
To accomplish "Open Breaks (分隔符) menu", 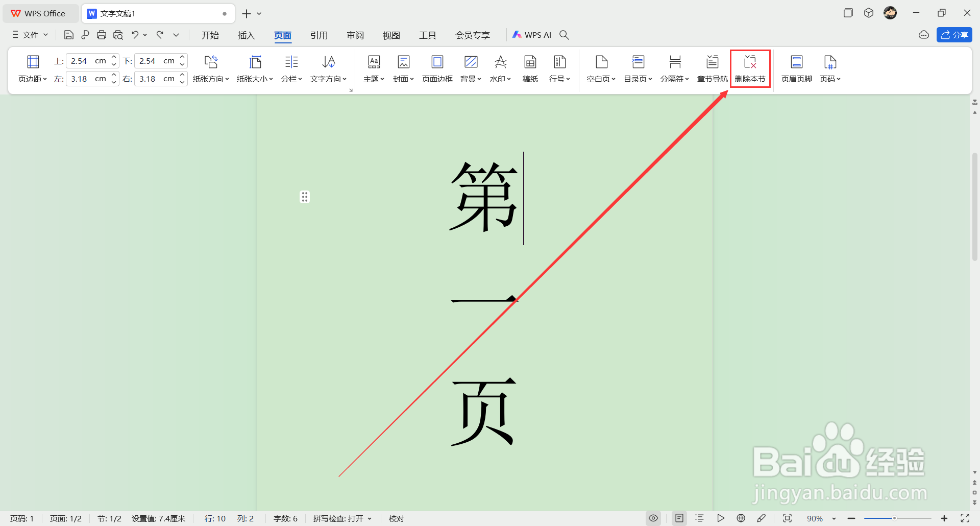I will tap(675, 69).
